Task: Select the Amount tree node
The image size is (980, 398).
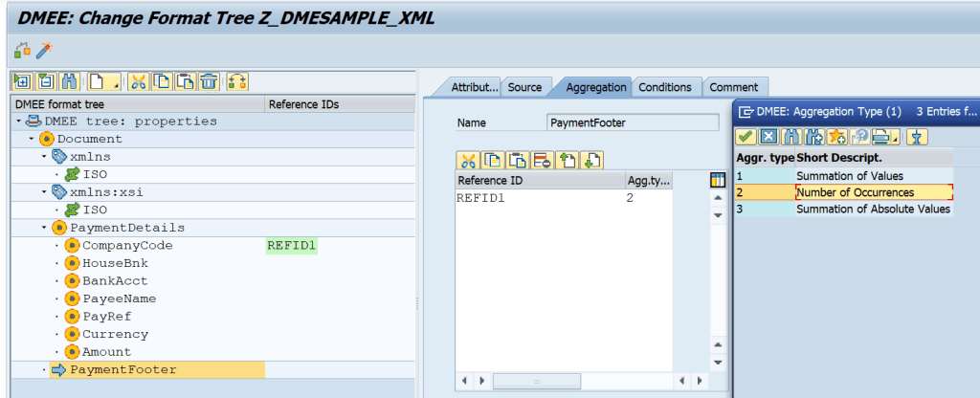Action: (x=107, y=352)
